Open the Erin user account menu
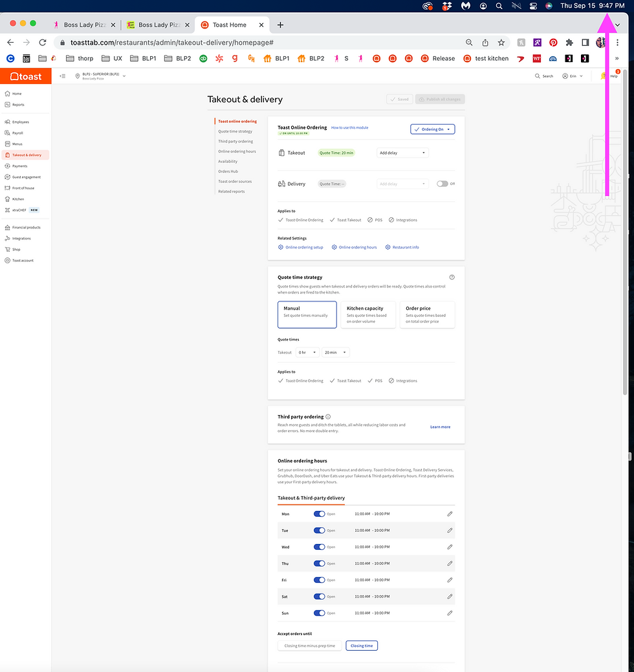 pyautogui.click(x=573, y=76)
